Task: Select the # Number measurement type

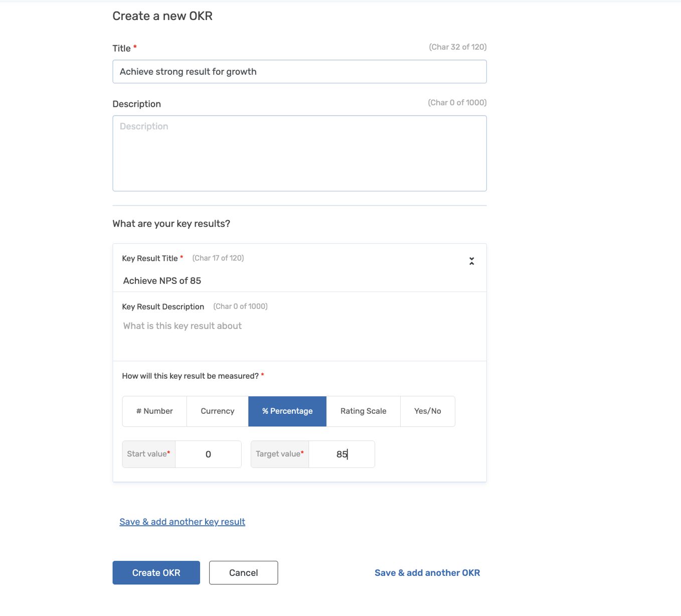Action: coord(154,411)
